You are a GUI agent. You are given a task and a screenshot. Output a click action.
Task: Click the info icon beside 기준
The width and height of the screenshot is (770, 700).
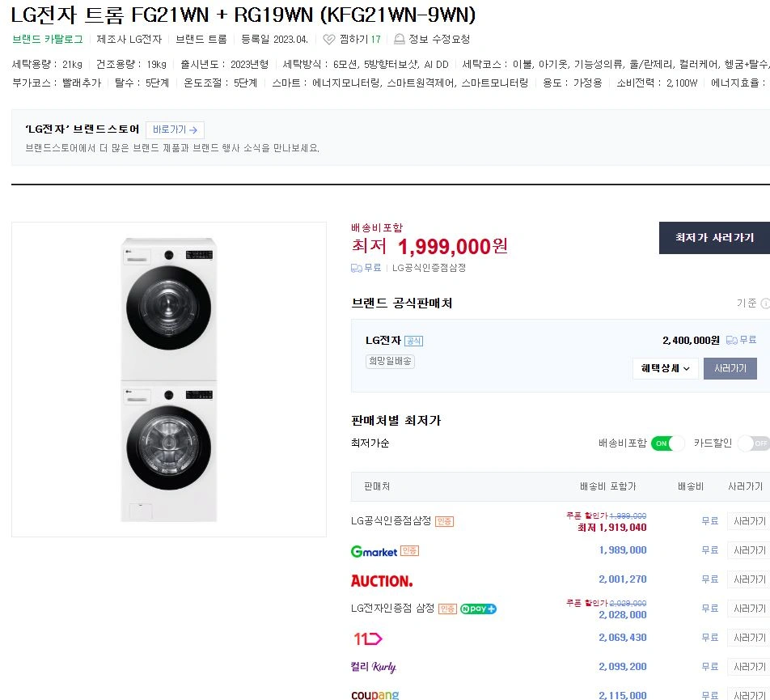[765, 303]
